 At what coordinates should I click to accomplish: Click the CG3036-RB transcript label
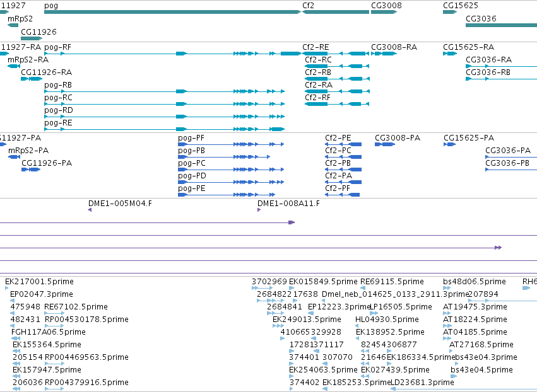pyautogui.click(x=488, y=72)
